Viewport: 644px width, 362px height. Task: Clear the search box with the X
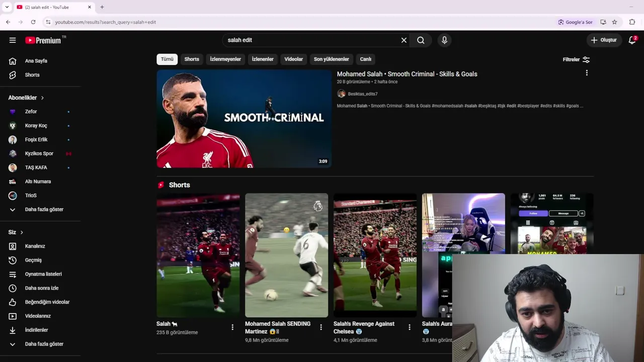pyautogui.click(x=404, y=40)
